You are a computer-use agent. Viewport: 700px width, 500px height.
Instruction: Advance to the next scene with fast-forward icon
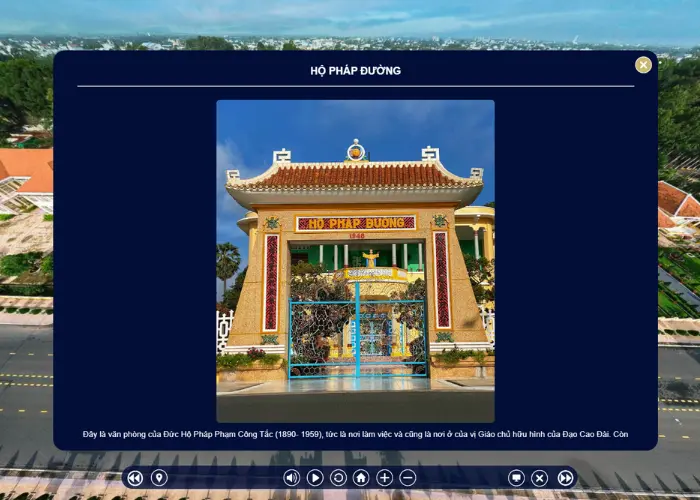tap(565, 478)
